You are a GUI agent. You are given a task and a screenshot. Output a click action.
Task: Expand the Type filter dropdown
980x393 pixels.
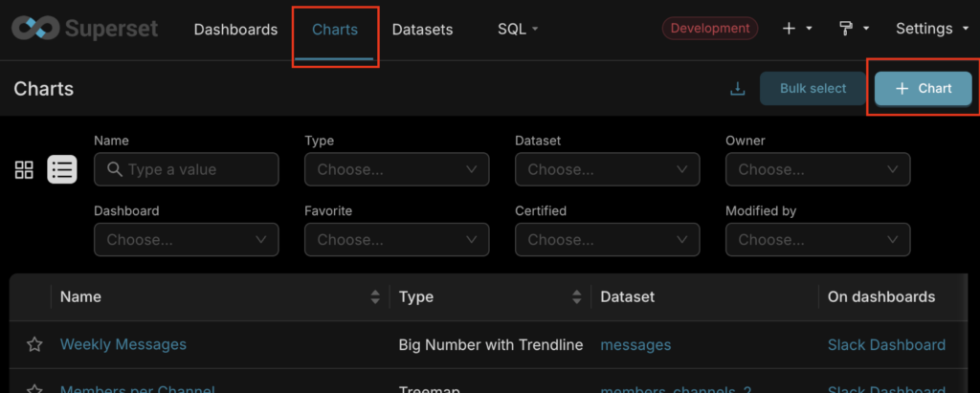[396, 169]
